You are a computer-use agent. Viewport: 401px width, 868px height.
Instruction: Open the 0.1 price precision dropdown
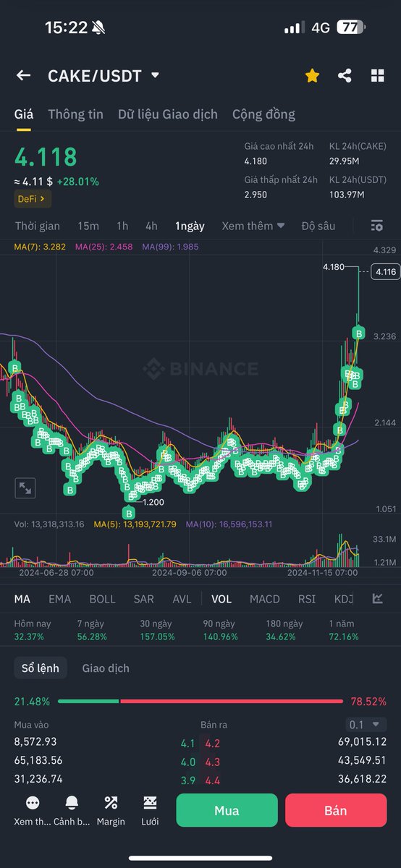[366, 724]
